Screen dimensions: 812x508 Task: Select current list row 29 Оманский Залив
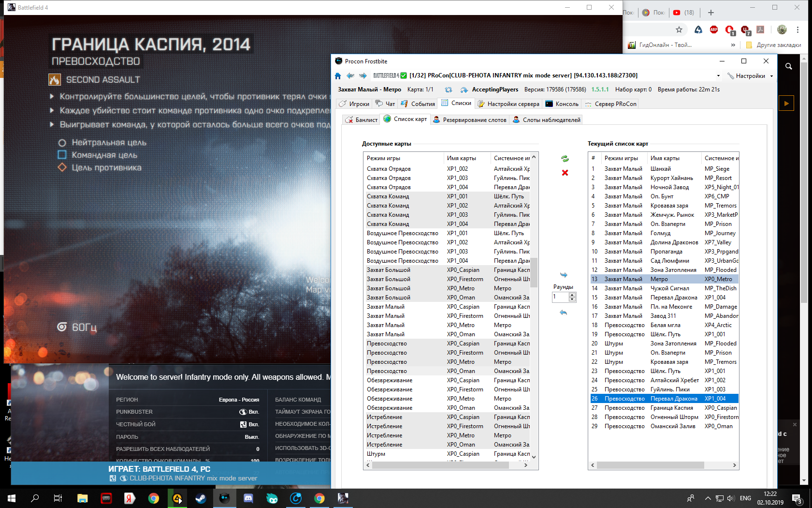point(664,426)
